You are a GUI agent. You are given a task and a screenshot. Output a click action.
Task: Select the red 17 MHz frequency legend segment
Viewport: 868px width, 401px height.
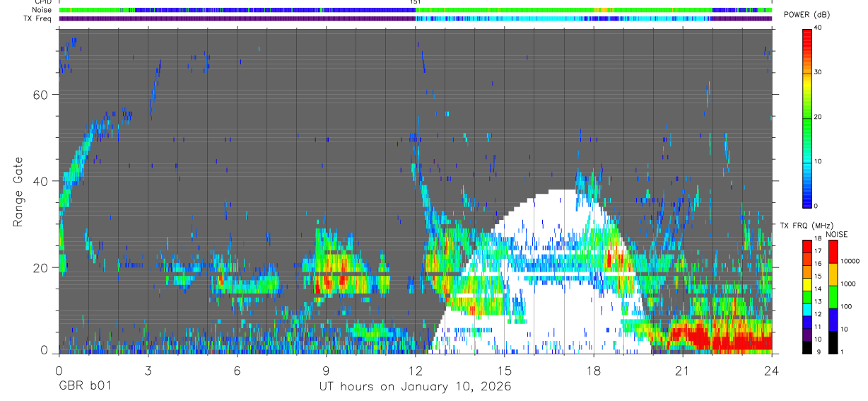tap(807, 247)
